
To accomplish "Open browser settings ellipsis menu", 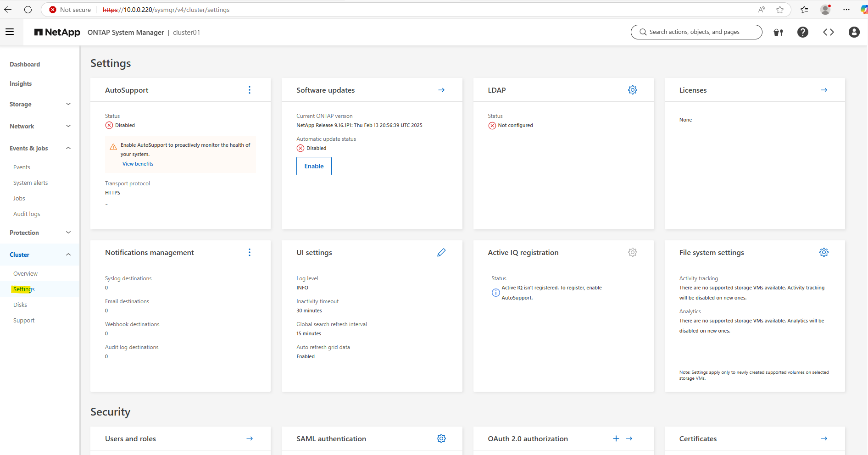I will click(x=846, y=10).
